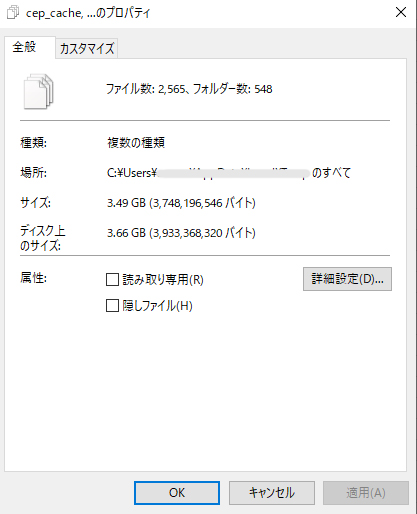Click the 属性 label

pyautogui.click(x=33, y=277)
